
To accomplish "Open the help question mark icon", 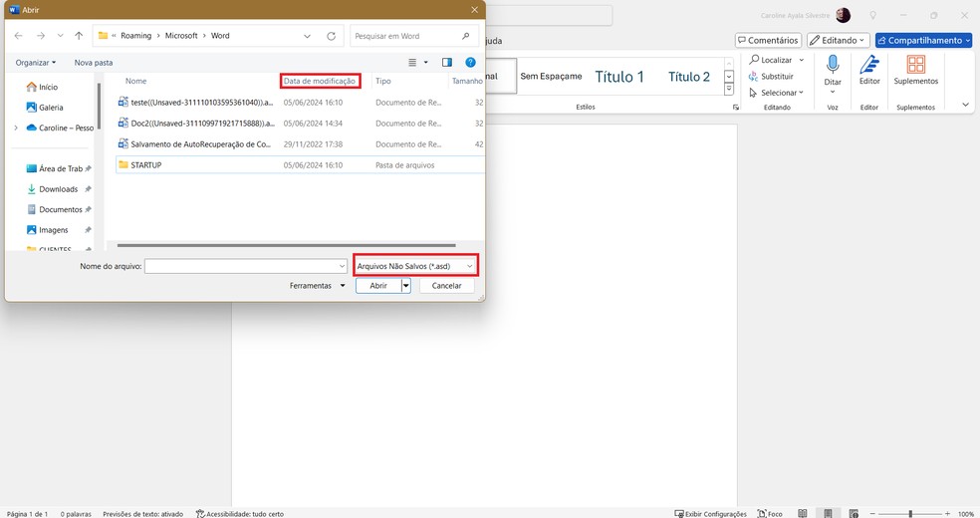I will pyautogui.click(x=471, y=63).
